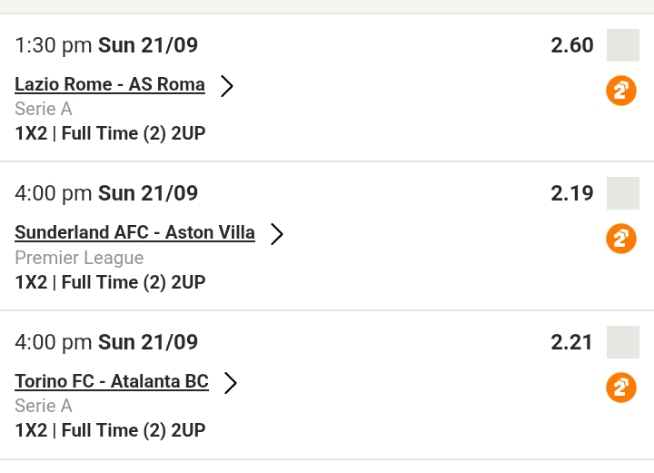Image resolution: width=654 pixels, height=473 pixels.
Task: Click the 2UP icon for Lazio Rome match
Action: (x=621, y=91)
